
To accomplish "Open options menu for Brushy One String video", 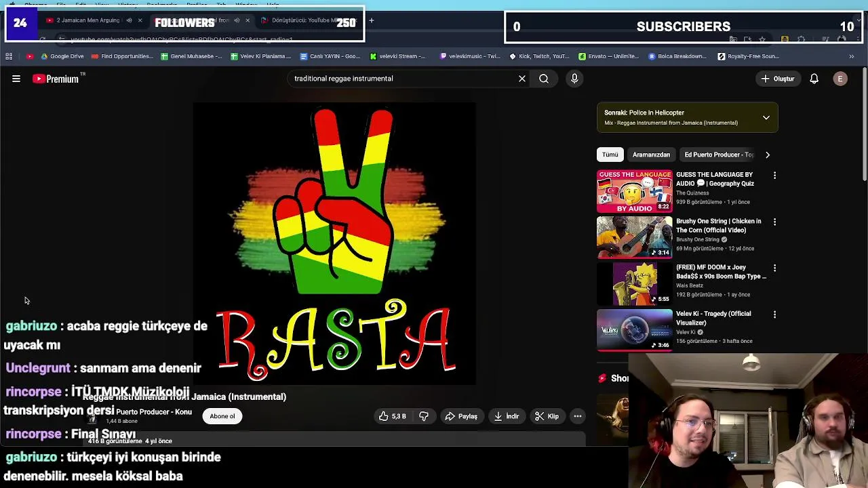I will [774, 222].
